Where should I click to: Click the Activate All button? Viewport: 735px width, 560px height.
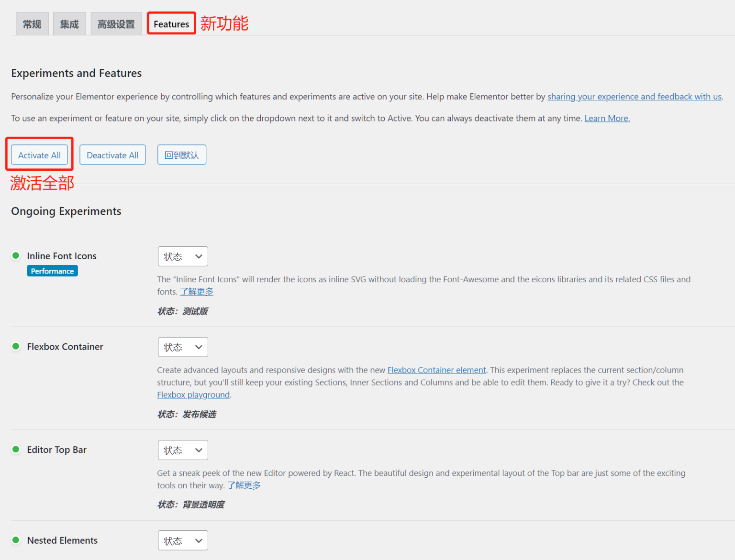(39, 155)
